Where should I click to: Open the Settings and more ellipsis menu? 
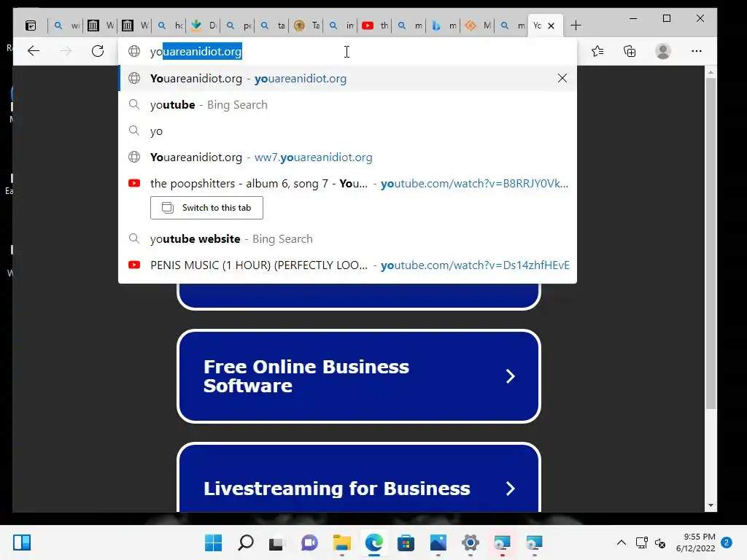coord(697,51)
